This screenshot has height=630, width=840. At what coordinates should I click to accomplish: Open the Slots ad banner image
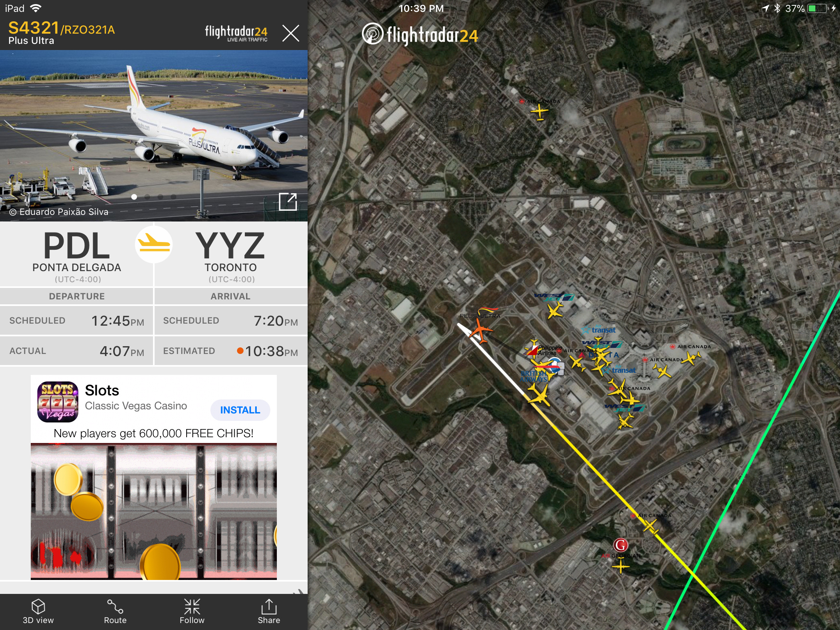point(154,511)
